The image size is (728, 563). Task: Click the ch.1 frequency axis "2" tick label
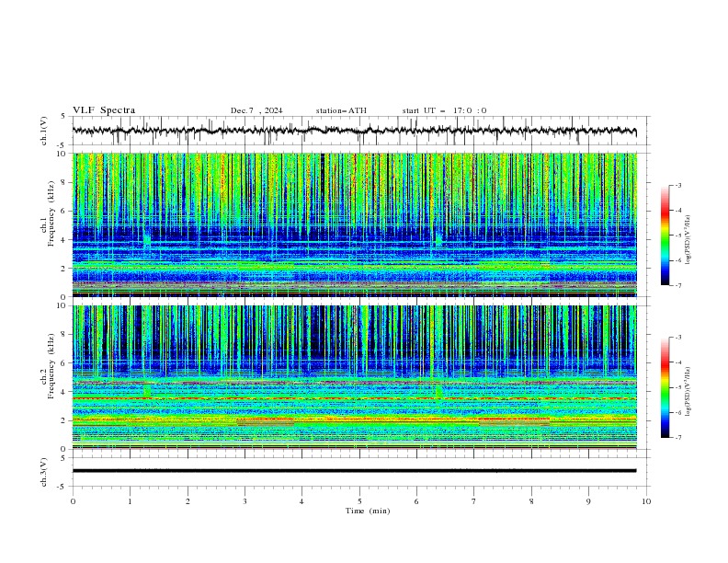click(x=64, y=269)
